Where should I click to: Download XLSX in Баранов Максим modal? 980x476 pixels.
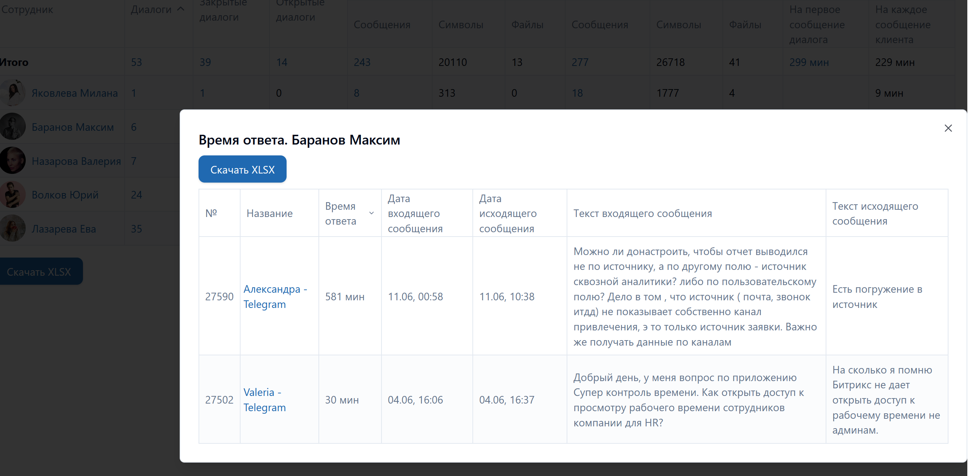(242, 169)
